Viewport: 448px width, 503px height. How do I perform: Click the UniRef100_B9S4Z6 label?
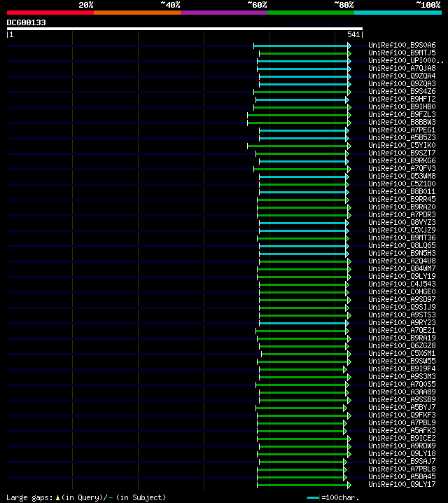click(402, 92)
